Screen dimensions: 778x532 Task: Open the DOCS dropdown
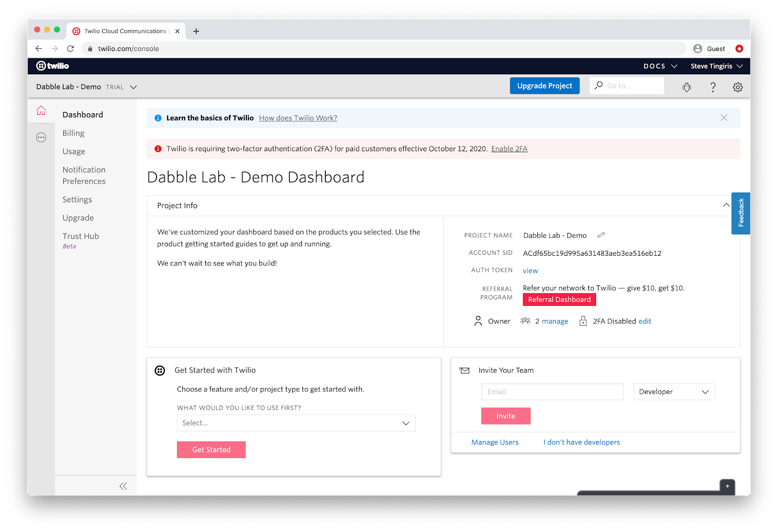660,66
